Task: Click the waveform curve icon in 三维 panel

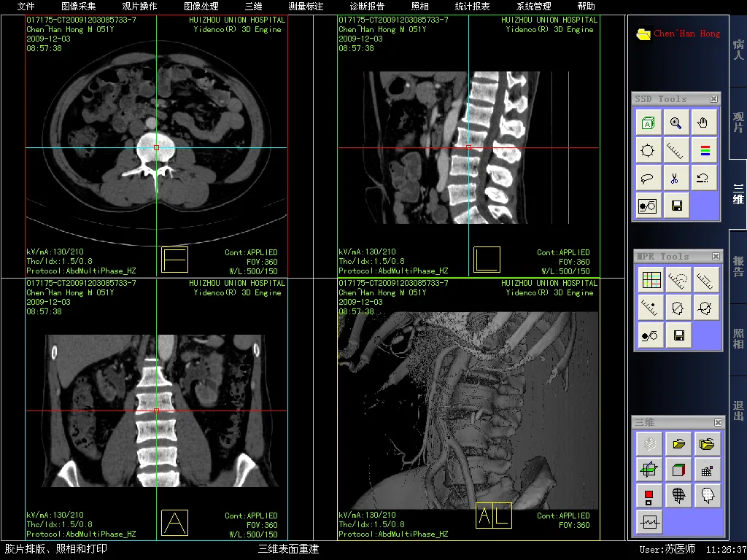Action: pyautogui.click(x=649, y=522)
